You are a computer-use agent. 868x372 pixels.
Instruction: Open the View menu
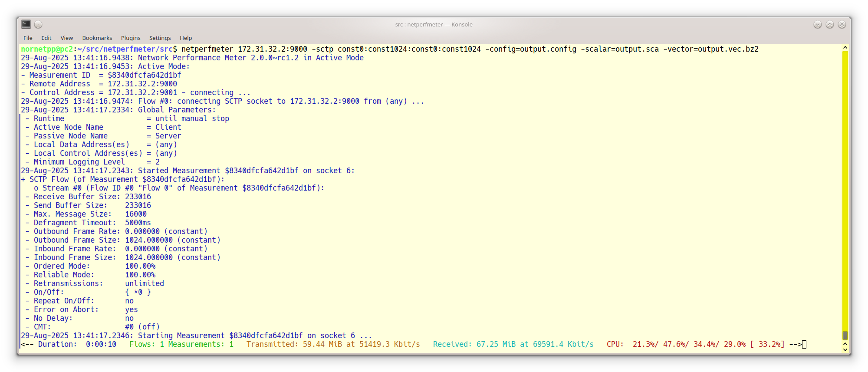(x=66, y=38)
